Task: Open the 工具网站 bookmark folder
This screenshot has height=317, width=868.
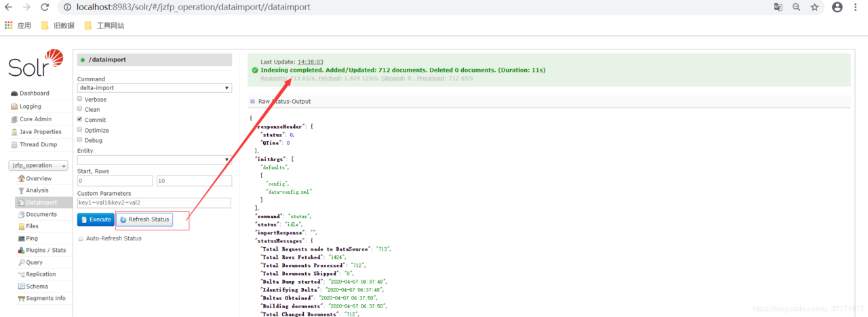Action: tap(104, 26)
